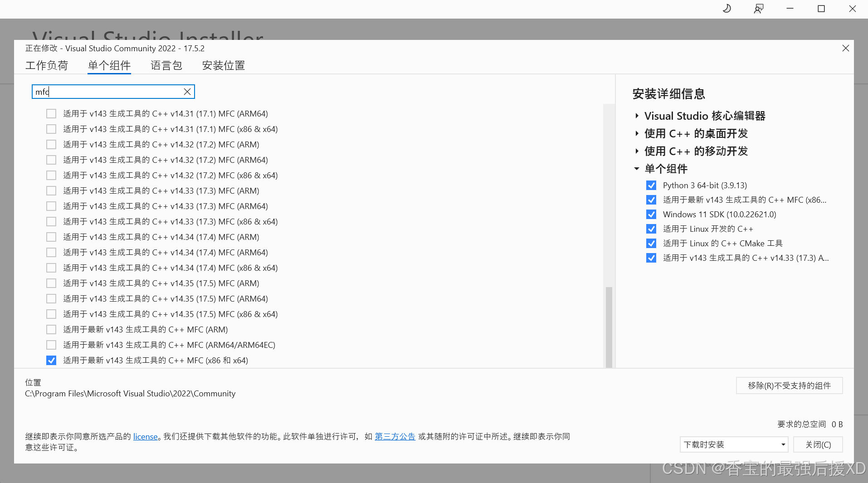Enable v14.32 (17.2) MFC (ARM) checkbox
This screenshot has height=483, width=868.
[51, 145]
